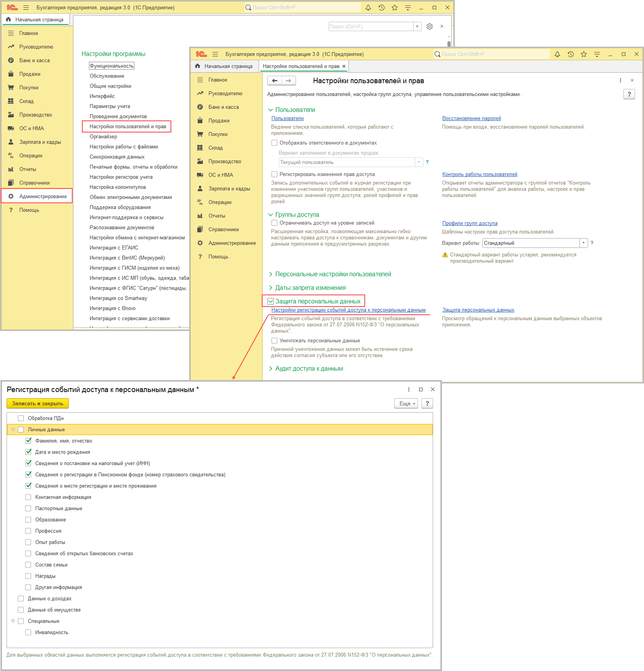644x671 pixels.
Task: Click the hamburger menu in the back window
Action: 26,8
